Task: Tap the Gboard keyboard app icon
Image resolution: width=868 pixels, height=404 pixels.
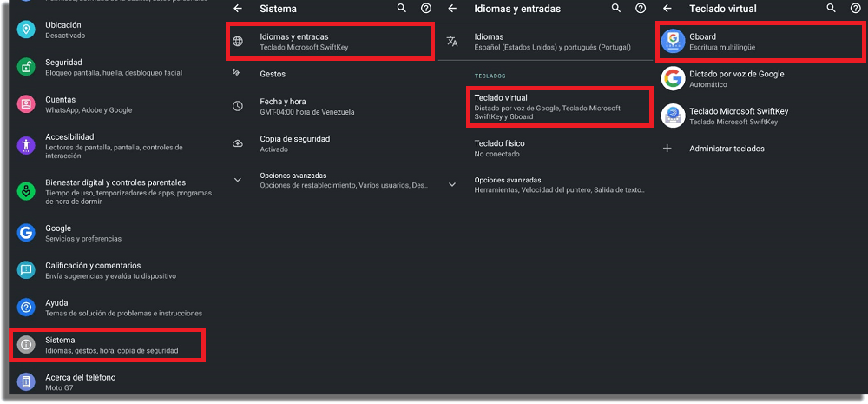Action: 674,42
